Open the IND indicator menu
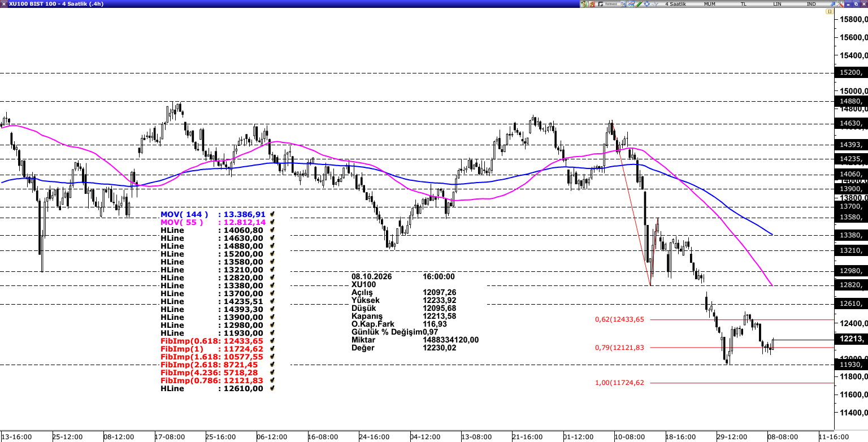The image size is (868, 442). (x=811, y=4)
